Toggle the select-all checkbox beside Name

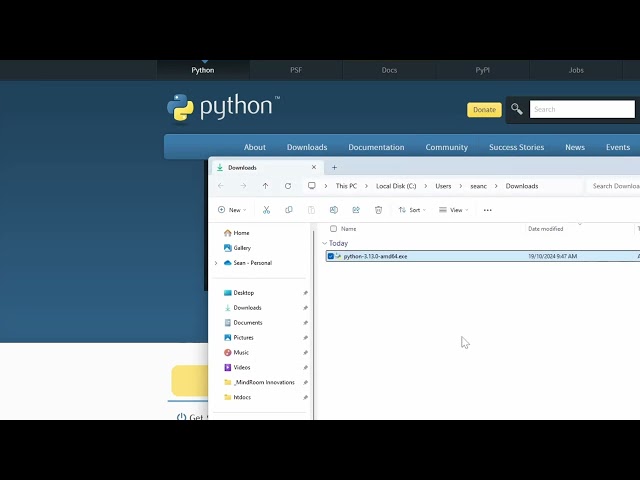click(x=333, y=229)
